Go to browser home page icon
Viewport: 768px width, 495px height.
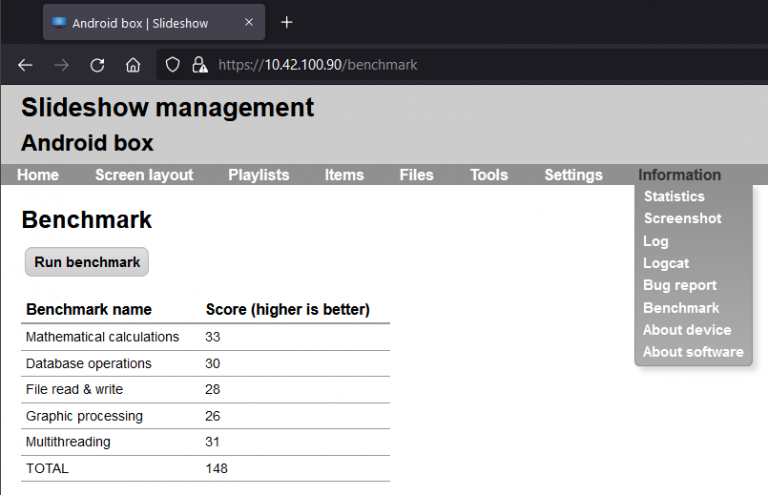[x=133, y=65]
